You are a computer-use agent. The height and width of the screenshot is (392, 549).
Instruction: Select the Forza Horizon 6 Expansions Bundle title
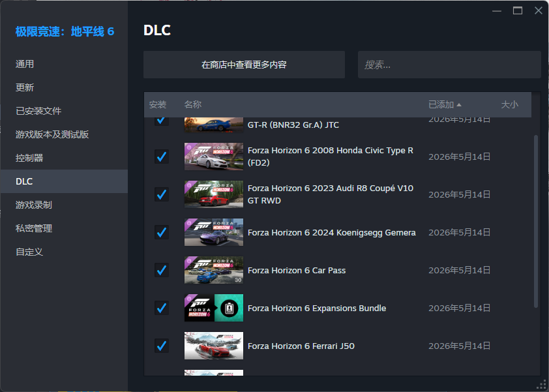click(x=317, y=309)
